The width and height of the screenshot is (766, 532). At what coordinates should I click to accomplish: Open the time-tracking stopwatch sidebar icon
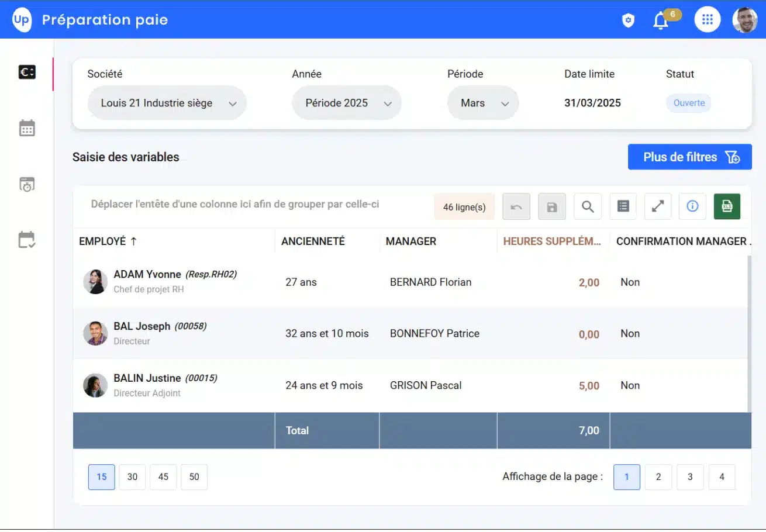coord(27,184)
